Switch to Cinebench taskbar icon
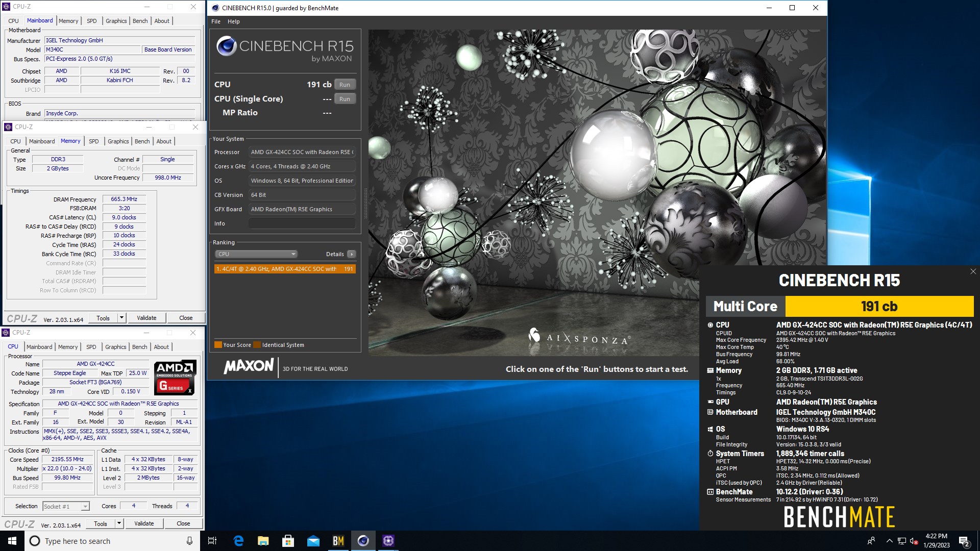The height and width of the screenshot is (551, 980). tap(363, 541)
